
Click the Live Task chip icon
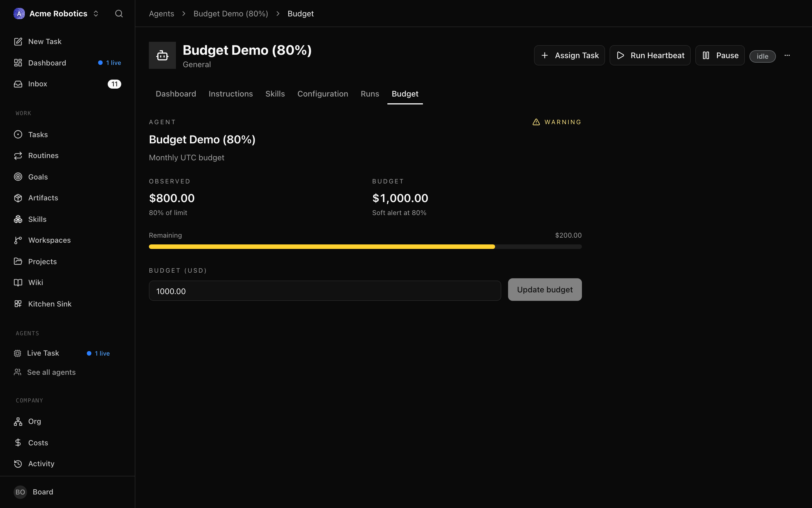(17, 353)
